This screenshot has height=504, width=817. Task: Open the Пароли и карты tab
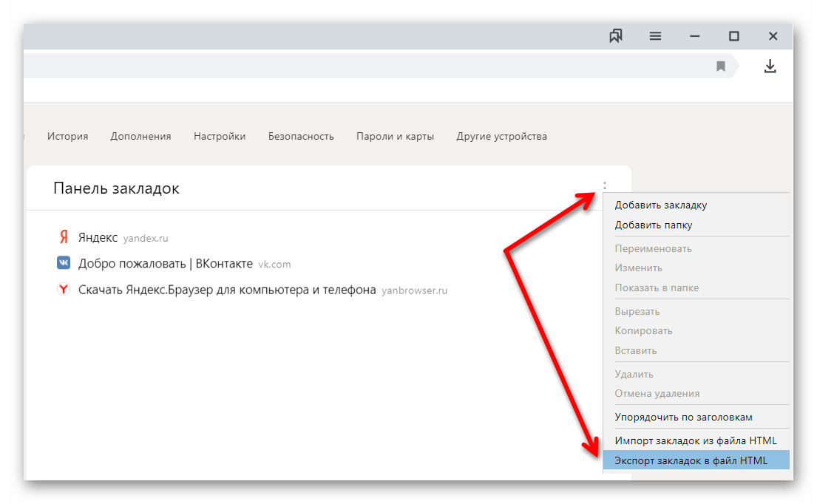click(x=395, y=136)
